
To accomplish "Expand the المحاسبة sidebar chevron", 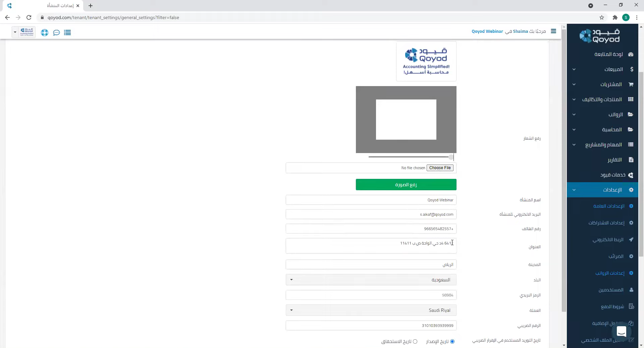I will click(x=574, y=129).
